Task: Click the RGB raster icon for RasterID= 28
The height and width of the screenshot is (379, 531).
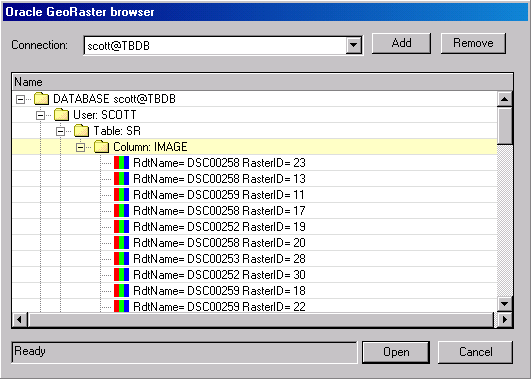Action: point(122,259)
